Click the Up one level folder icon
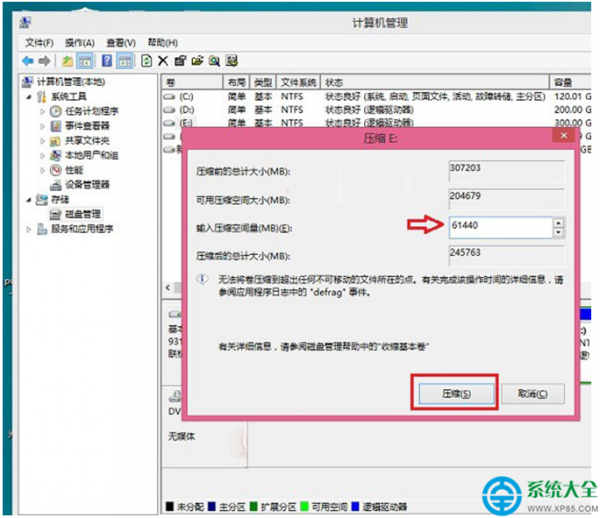Viewport: 600px width, 518px height. [67, 61]
